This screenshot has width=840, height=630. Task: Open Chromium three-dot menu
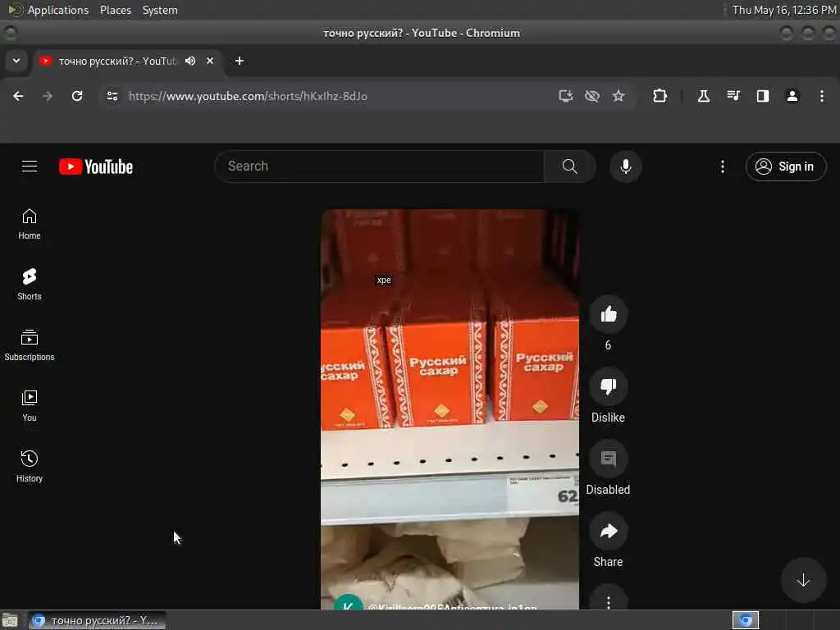(x=822, y=96)
